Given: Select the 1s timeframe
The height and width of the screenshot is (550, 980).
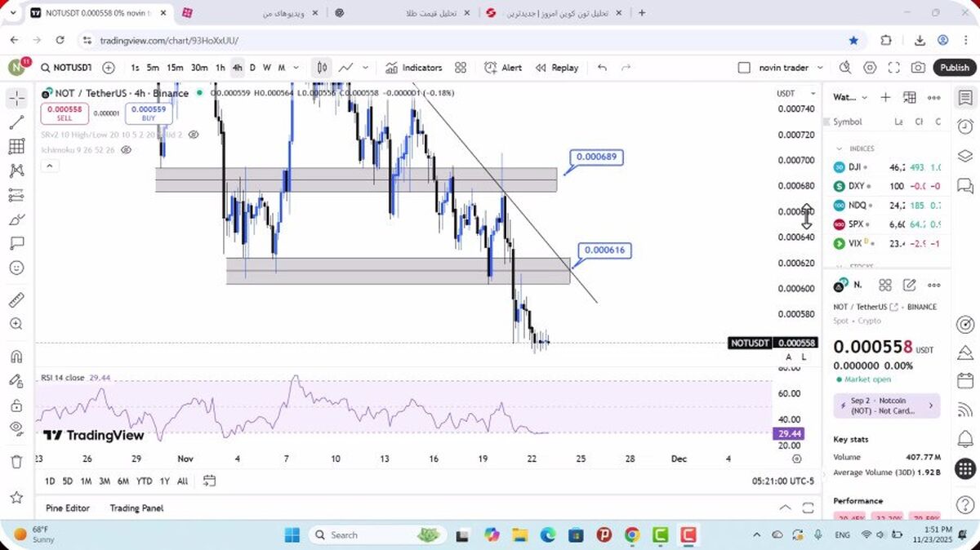Looking at the screenshot, I should (x=135, y=68).
